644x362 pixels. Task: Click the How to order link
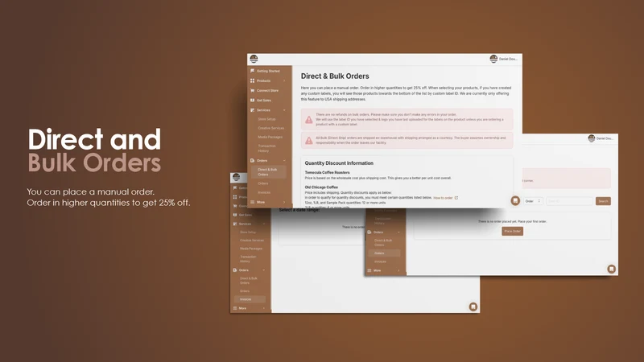443,198
